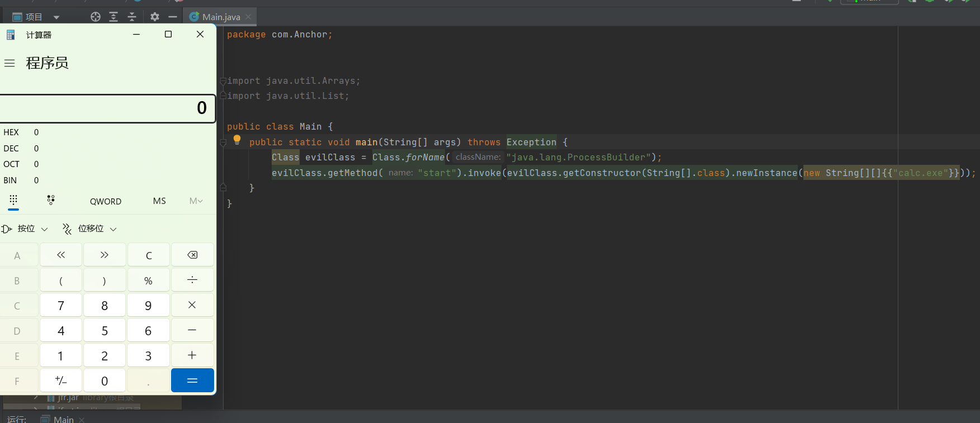
Task: Switch to the full keypad view
Action: tap(13, 200)
